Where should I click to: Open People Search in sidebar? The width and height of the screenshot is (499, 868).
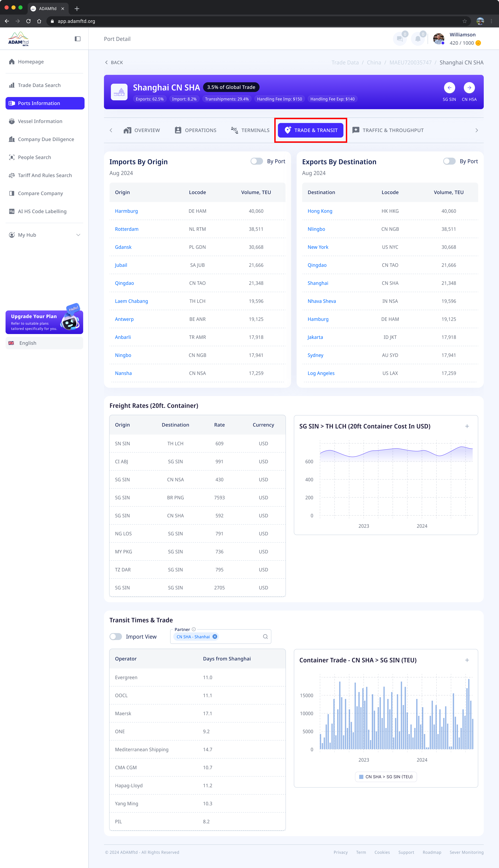click(44, 157)
